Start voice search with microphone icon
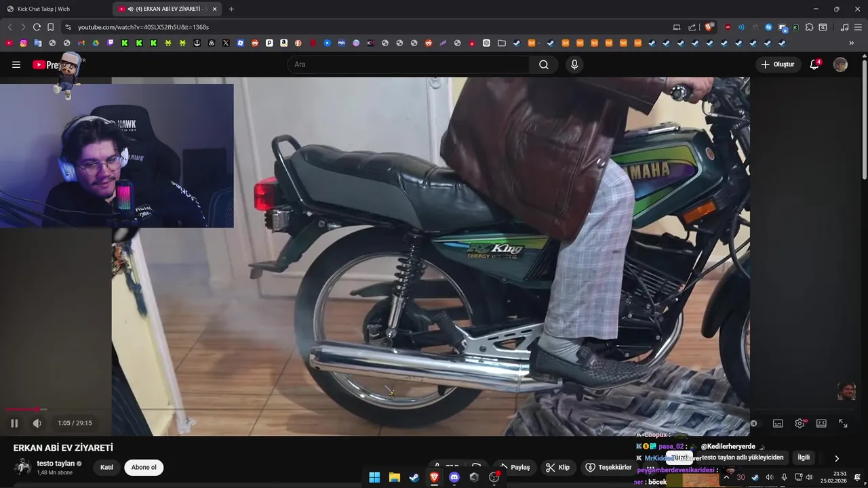This screenshot has width=868, height=488. [574, 64]
